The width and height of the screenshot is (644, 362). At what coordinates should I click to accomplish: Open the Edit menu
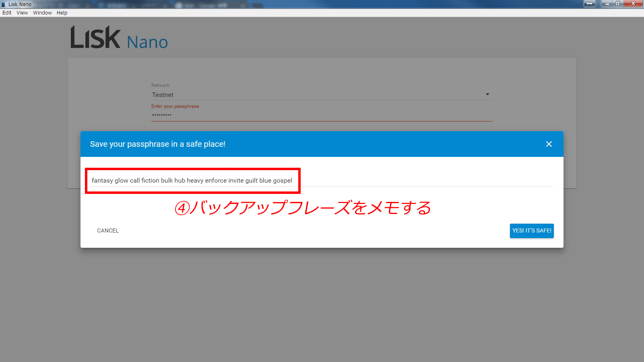tap(7, 13)
